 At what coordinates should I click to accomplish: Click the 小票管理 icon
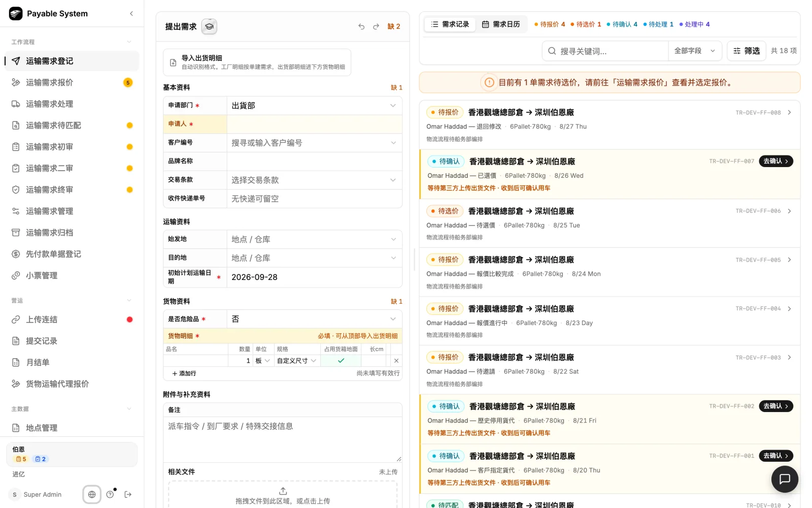(x=16, y=275)
